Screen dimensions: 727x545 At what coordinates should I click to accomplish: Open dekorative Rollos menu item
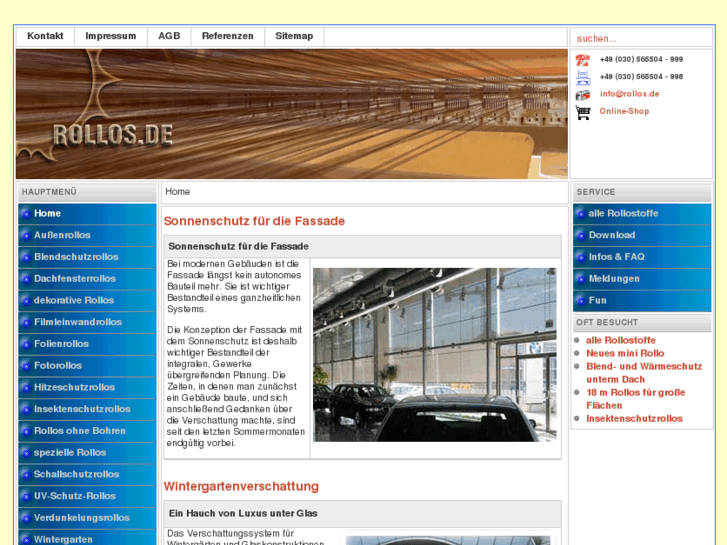[x=87, y=301]
